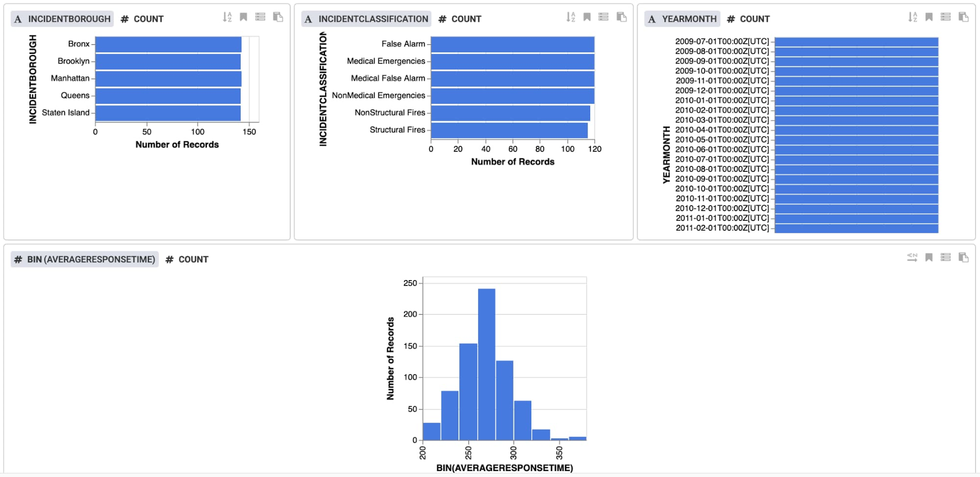The image size is (980, 477).
Task: Bookmark the YEARMONTH count chart
Action: pyautogui.click(x=929, y=17)
